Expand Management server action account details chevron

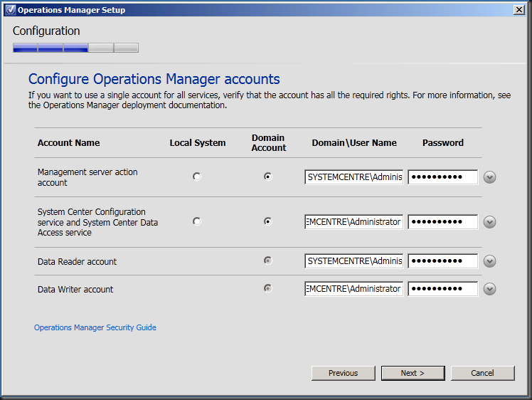[x=489, y=177]
